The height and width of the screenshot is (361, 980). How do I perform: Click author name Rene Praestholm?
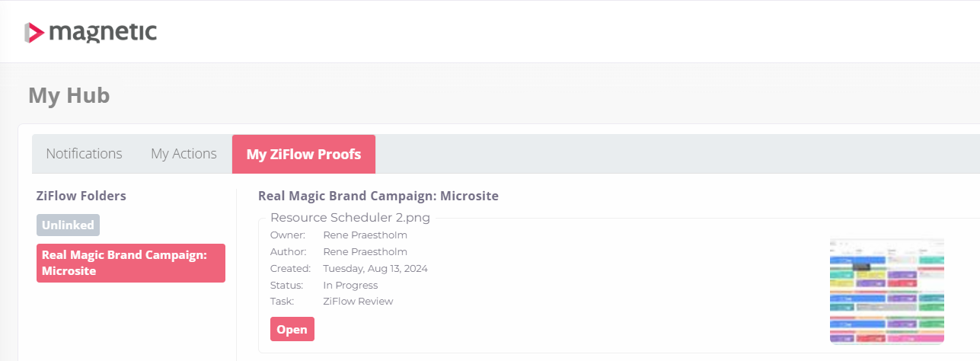point(365,252)
